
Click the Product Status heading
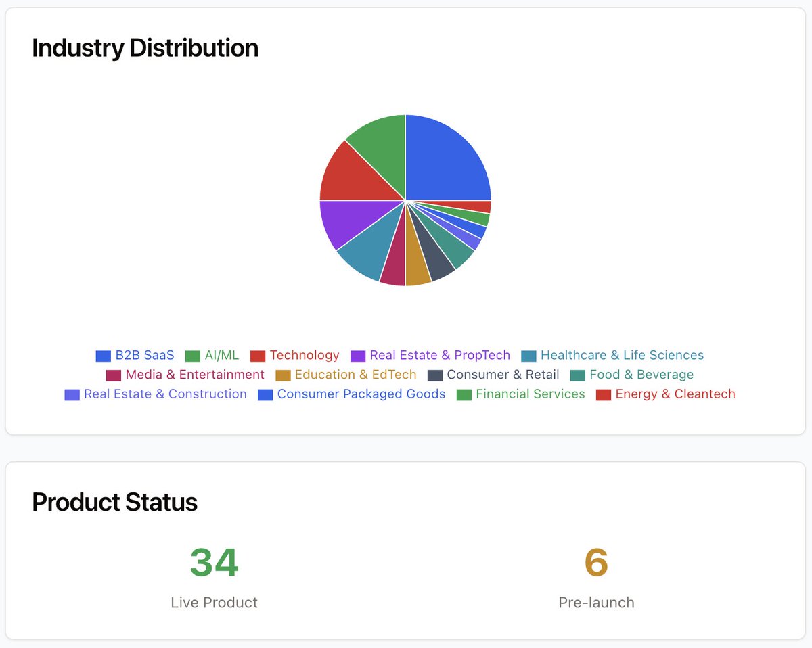tap(114, 502)
